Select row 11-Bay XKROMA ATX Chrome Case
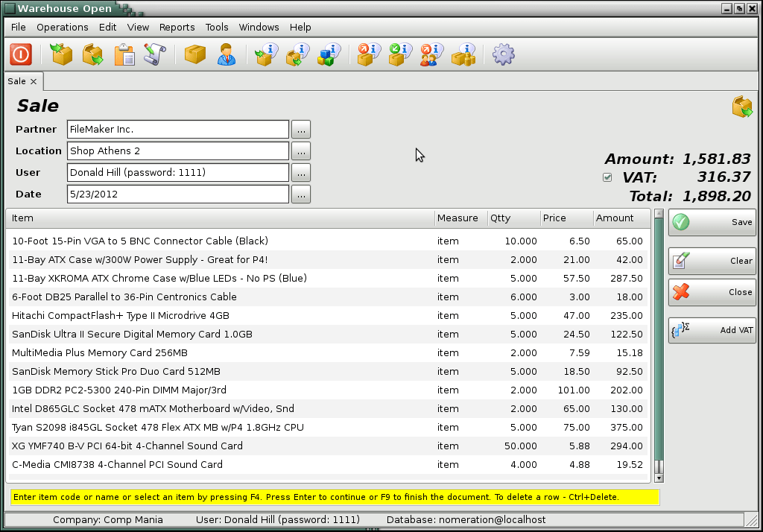The width and height of the screenshot is (763, 532). pyautogui.click(x=328, y=279)
